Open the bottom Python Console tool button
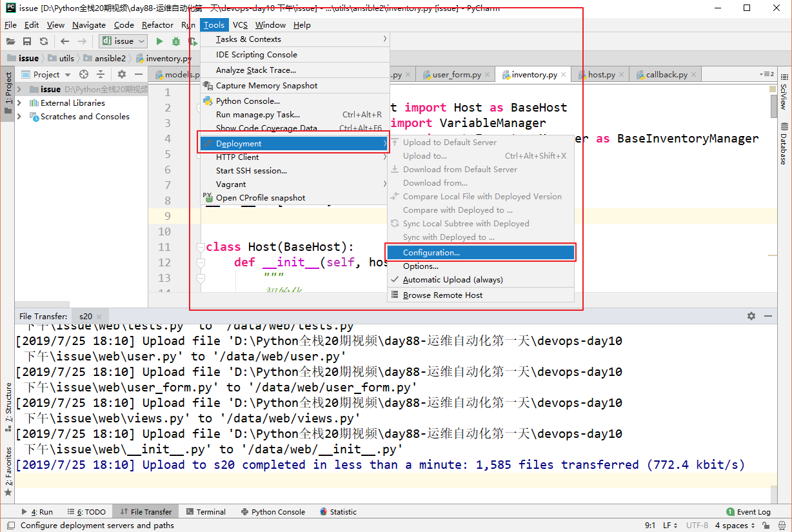The width and height of the screenshot is (792, 532). pyautogui.click(x=273, y=512)
